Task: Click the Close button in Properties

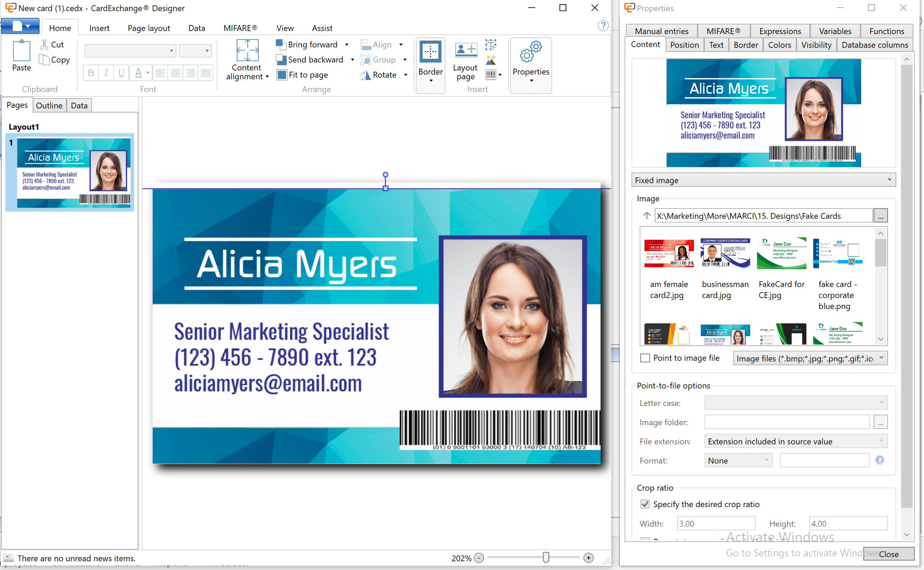Action: click(x=888, y=554)
